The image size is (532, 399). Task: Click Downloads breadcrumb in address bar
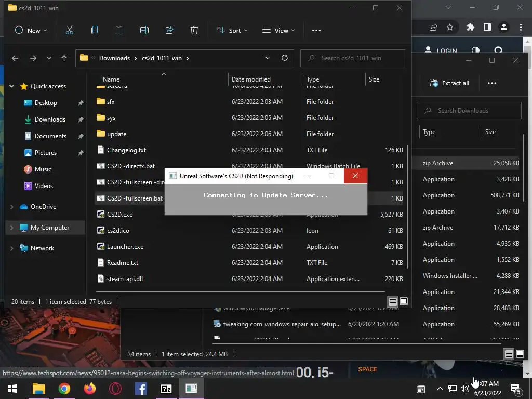click(114, 58)
